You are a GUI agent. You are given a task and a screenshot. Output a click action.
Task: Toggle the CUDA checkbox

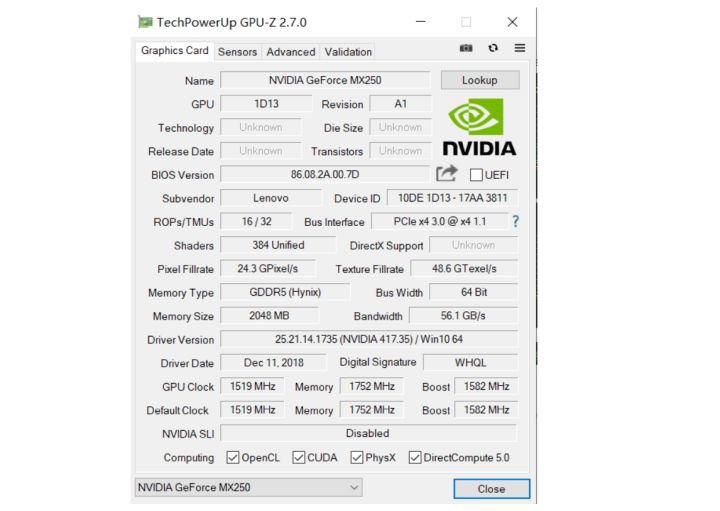pyautogui.click(x=298, y=457)
